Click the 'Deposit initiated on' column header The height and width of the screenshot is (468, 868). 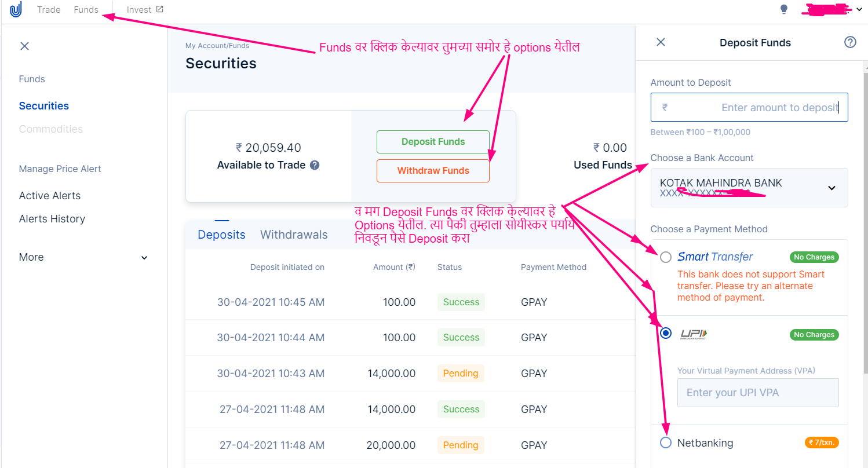pos(287,267)
